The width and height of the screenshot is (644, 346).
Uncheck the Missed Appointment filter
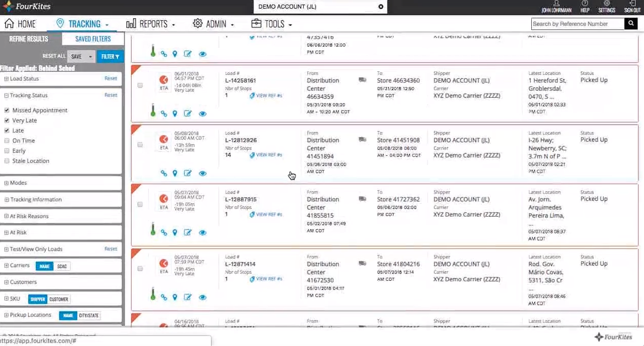click(x=7, y=110)
